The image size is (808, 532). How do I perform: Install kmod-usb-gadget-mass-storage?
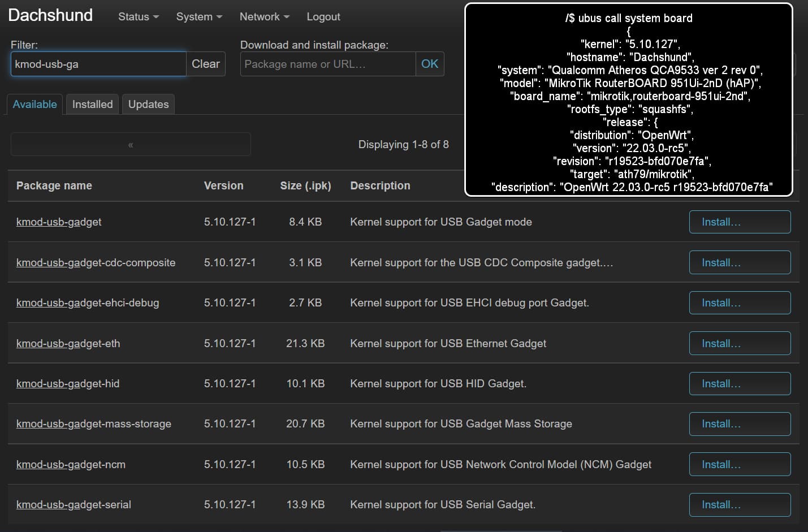[x=740, y=423]
